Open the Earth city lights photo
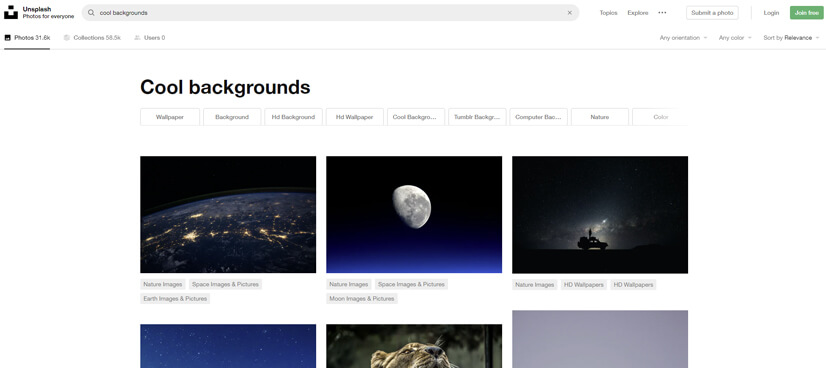826x368 pixels. tap(228, 214)
